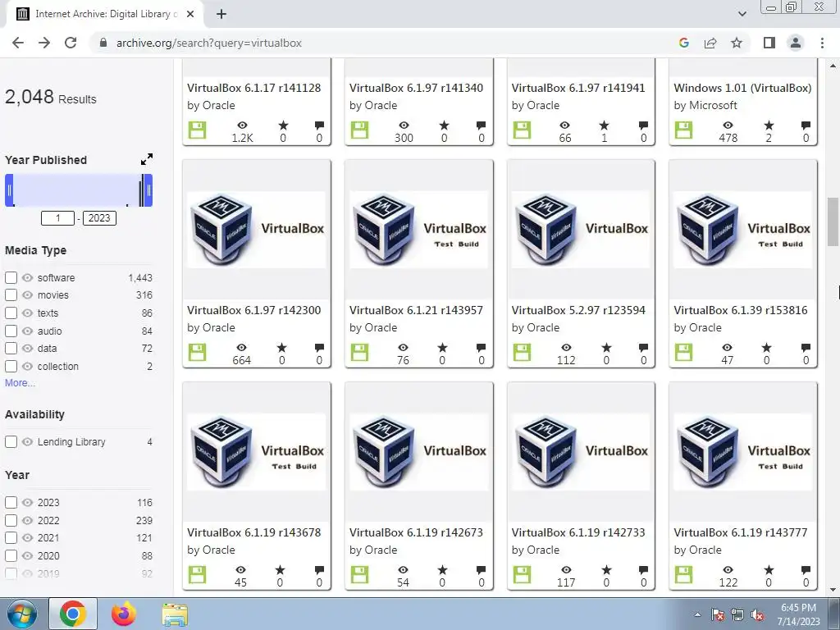Open the Windows Start menu
The height and width of the screenshot is (630, 840).
[21, 614]
